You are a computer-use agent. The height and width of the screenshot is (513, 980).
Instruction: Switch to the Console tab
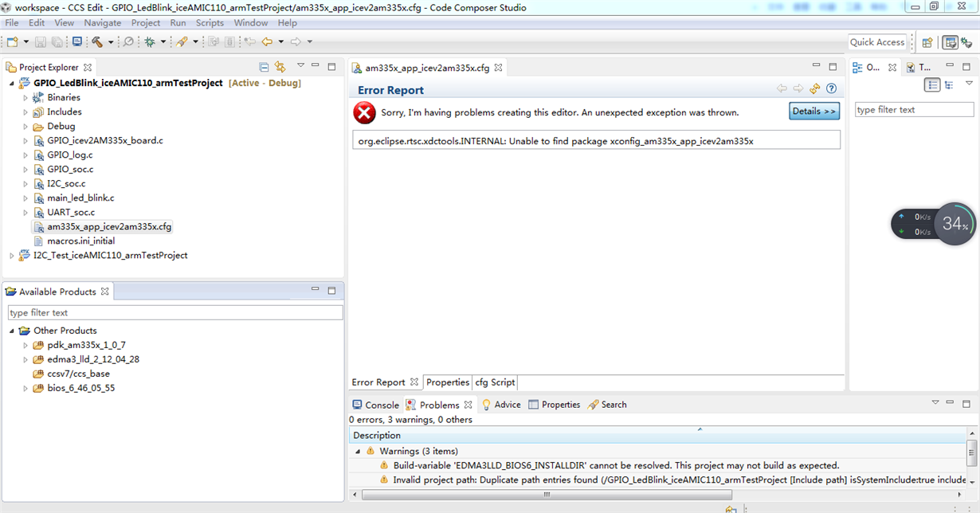(375, 405)
